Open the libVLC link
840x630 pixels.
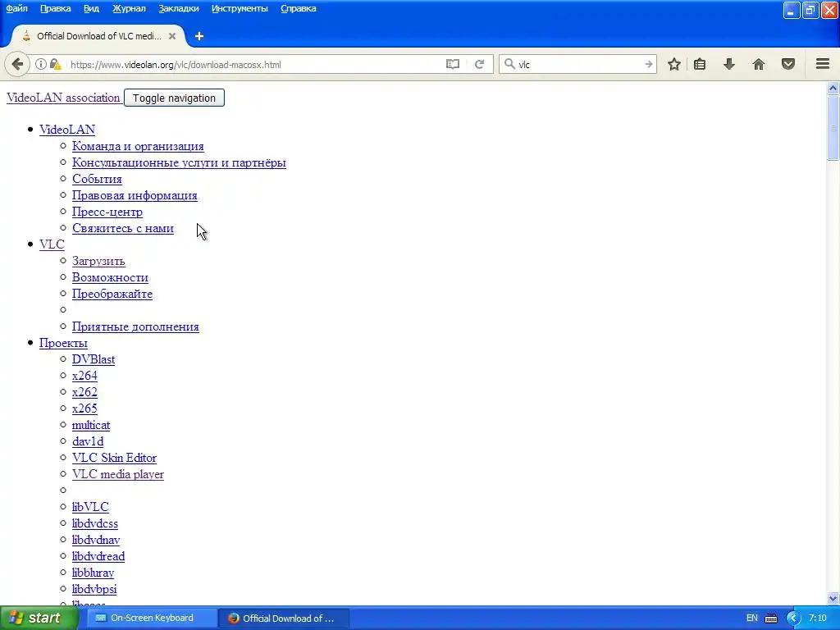click(90, 507)
